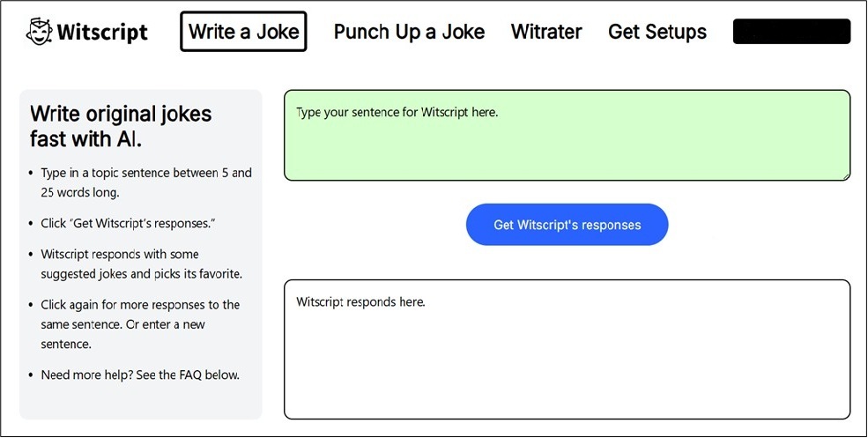Click the Witscript responds here output box
The width and height of the screenshot is (868, 438).
(x=567, y=349)
